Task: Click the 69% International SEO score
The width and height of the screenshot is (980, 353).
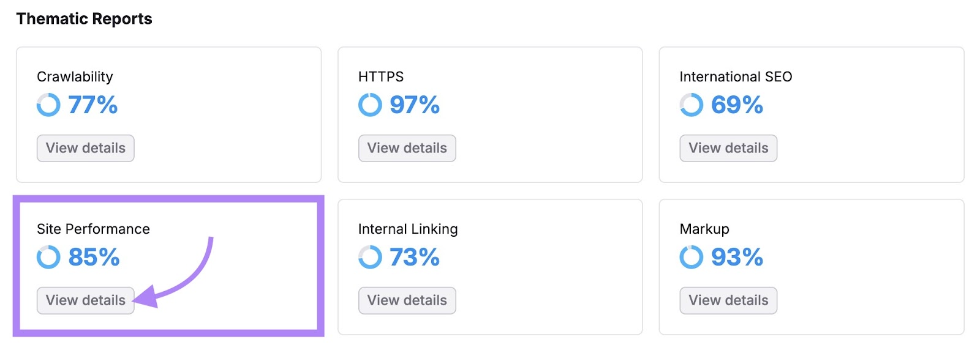Action: coord(737,105)
